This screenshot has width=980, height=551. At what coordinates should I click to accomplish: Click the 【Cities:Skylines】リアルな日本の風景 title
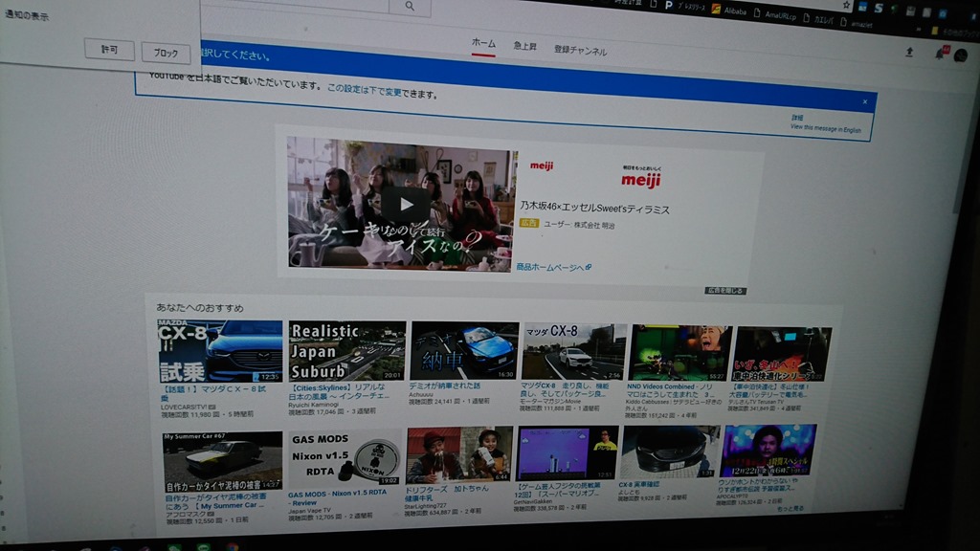pyautogui.click(x=340, y=391)
